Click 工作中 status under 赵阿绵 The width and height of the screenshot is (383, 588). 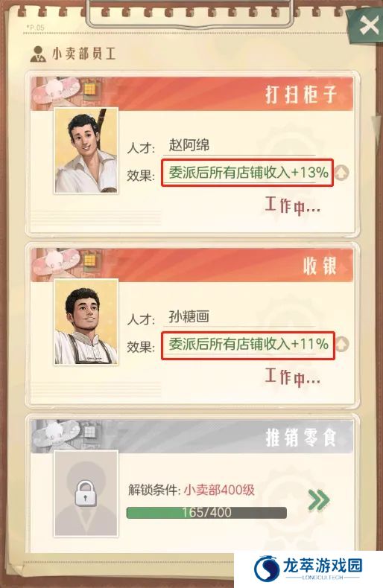[x=293, y=205]
